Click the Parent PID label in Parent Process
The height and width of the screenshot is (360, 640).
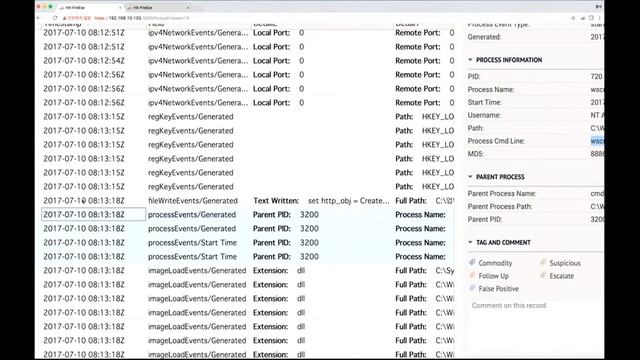click(x=485, y=219)
